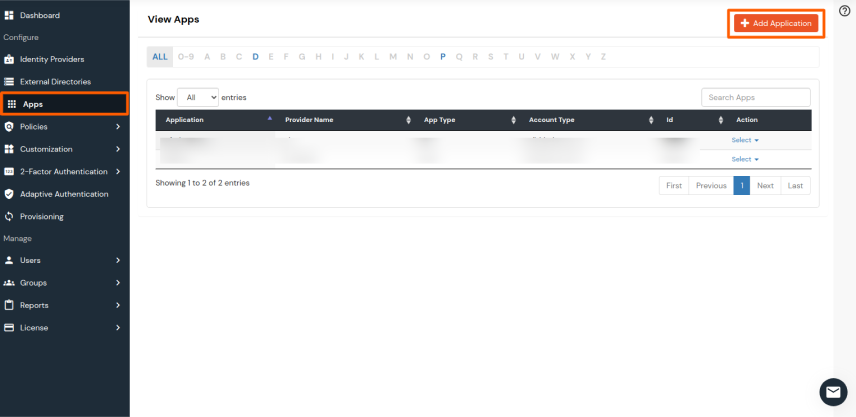Expand the License submenu chevron
The image size is (856, 417).
(118, 327)
